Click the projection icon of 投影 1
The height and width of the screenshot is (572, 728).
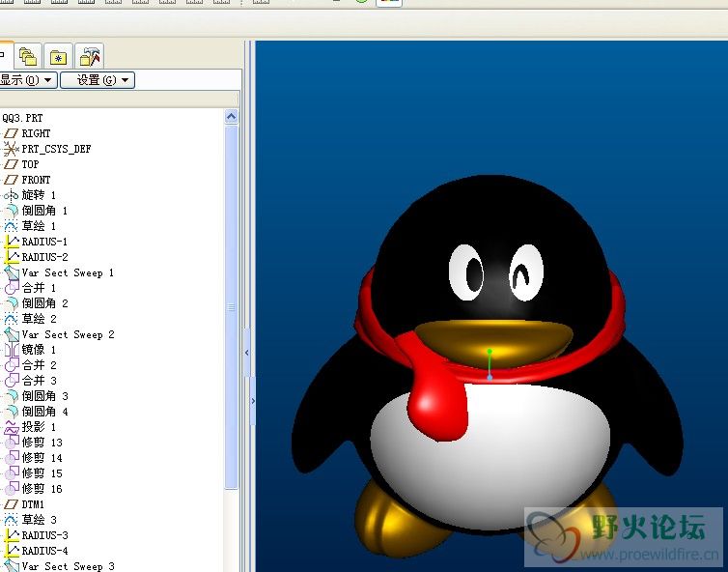(12, 426)
